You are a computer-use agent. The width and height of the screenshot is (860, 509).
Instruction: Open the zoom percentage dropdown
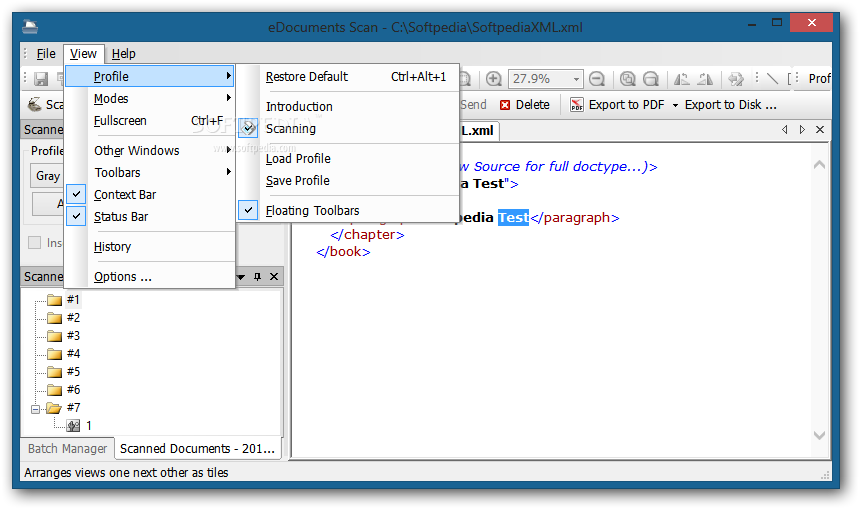click(576, 79)
